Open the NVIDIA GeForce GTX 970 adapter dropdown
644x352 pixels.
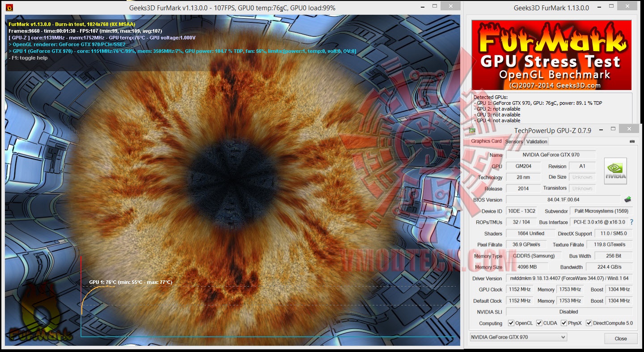(x=518, y=337)
